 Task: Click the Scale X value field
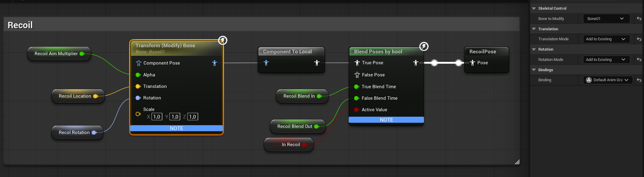(157, 117)
